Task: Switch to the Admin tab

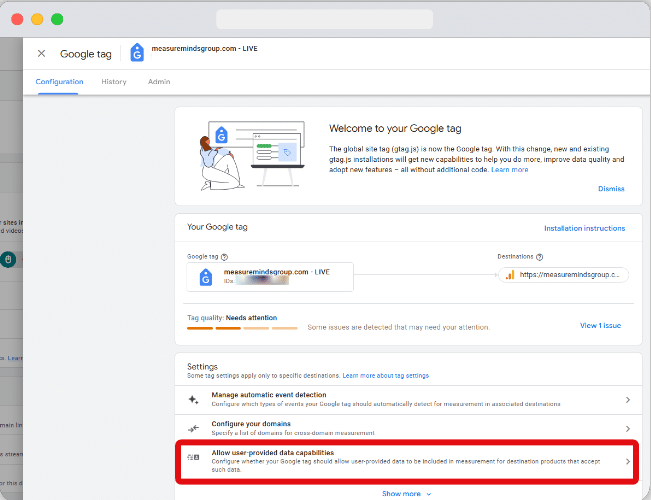Action: tap(159, 81)
